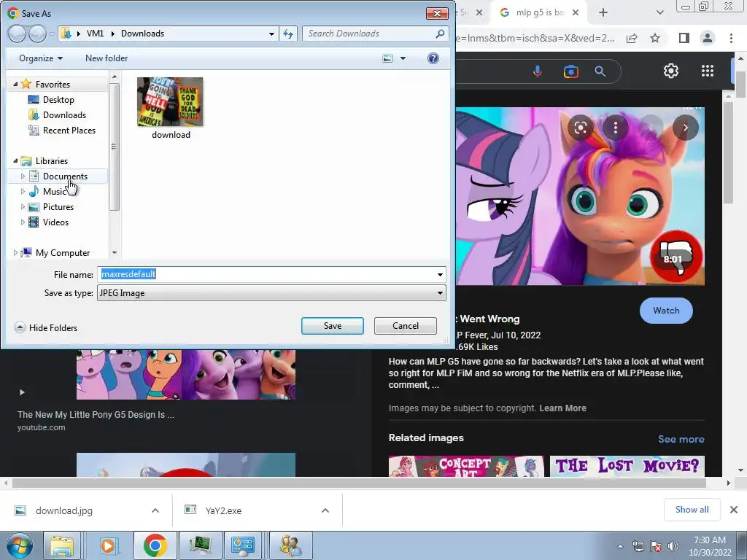The image size is (747, 560).
Task: Click the blue Help icon in dialog
Action: coord(433,58)
